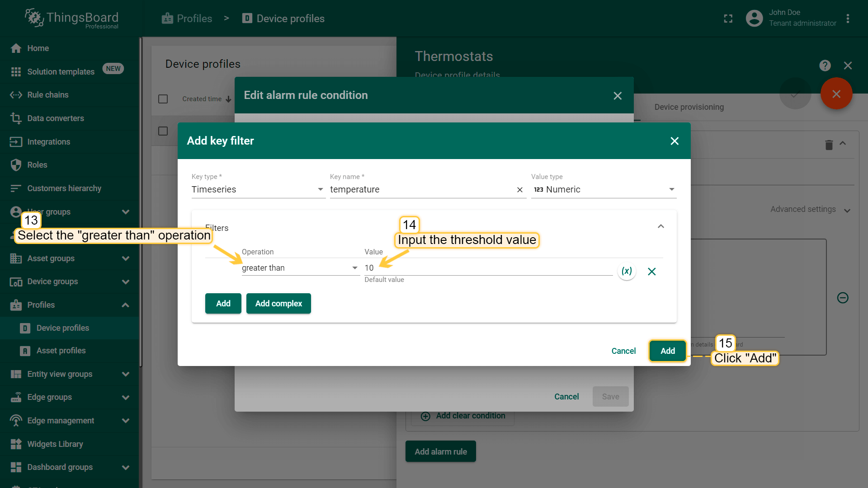Screen dimensions: 868x488
Task: Expand Advanced settings
Action: coord(811,210)
